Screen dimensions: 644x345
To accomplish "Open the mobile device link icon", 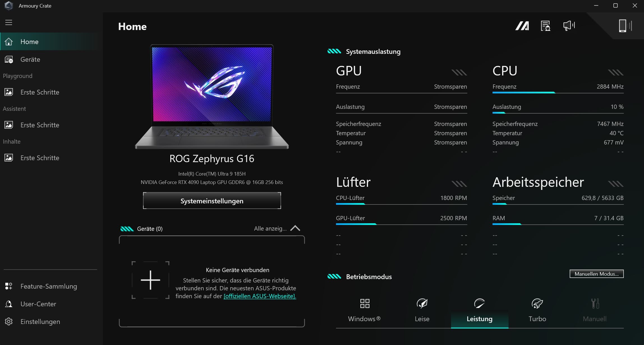I will (625, 26).
